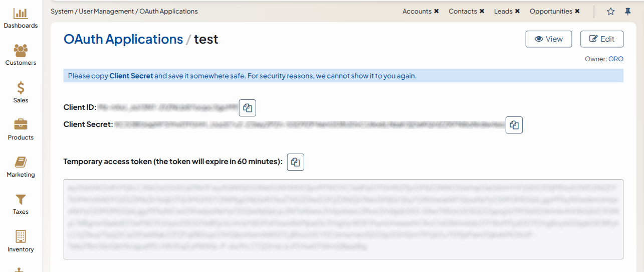
Task: Copy the Client ID to clipboard
Action: coord(248,107)
